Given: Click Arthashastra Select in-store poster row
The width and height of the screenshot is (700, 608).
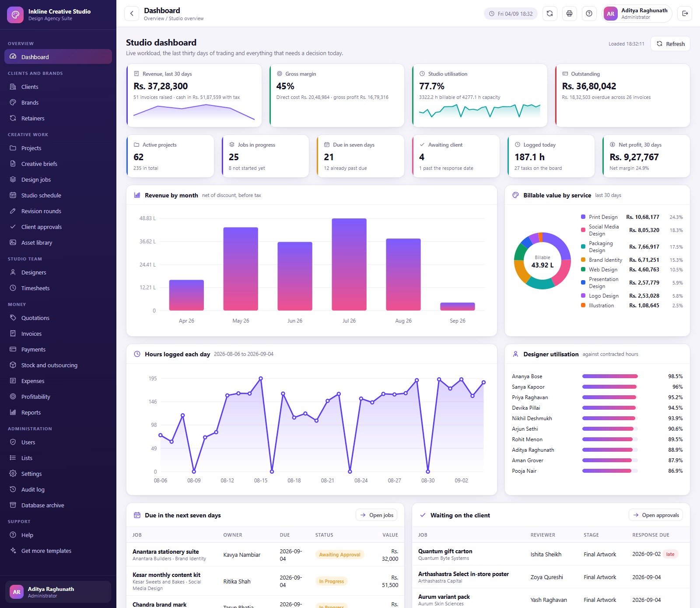Looking at the screenshot, I should (551, 577).
